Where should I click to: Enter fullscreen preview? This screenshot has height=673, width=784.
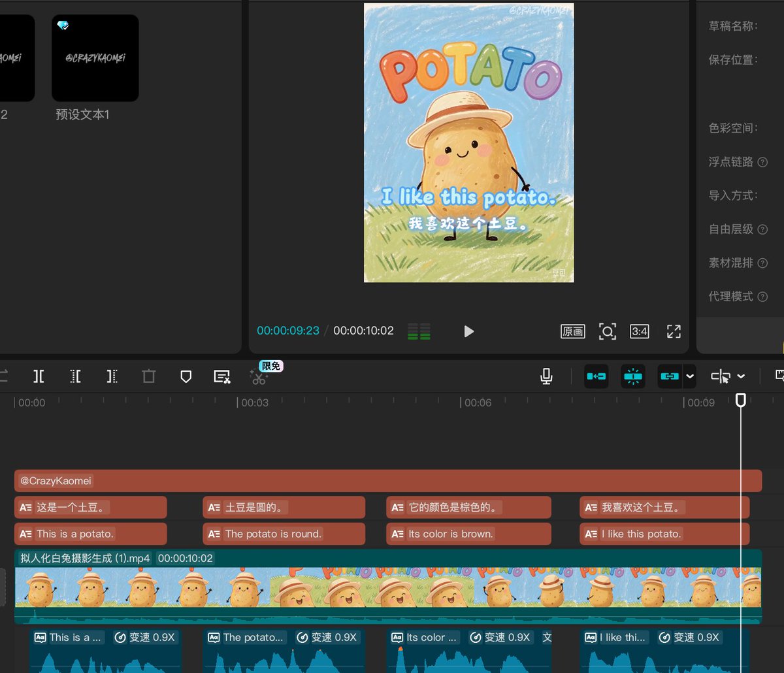point(674,331)
